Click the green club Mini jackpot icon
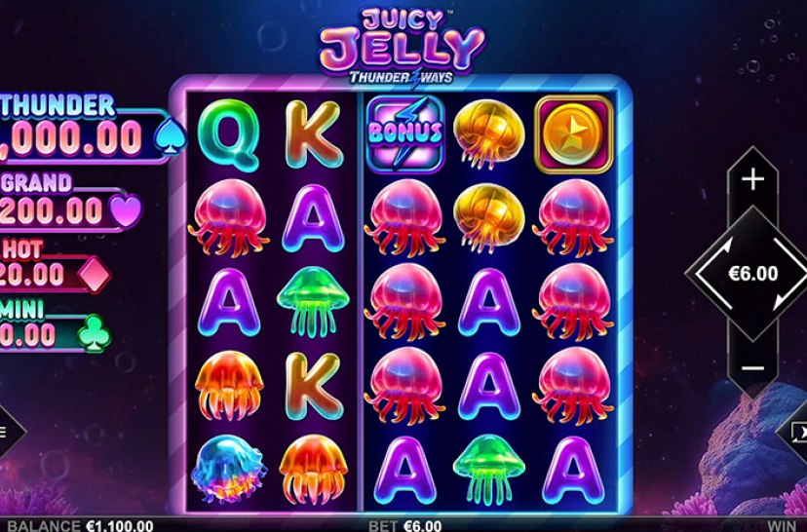Viewport: 807px width, 532px height. (95, 333)
